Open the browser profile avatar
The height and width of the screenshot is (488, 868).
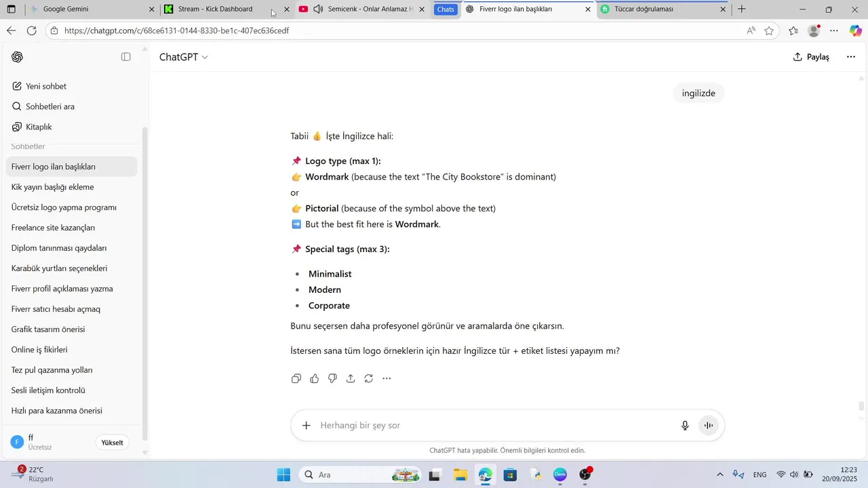(814, 30)
